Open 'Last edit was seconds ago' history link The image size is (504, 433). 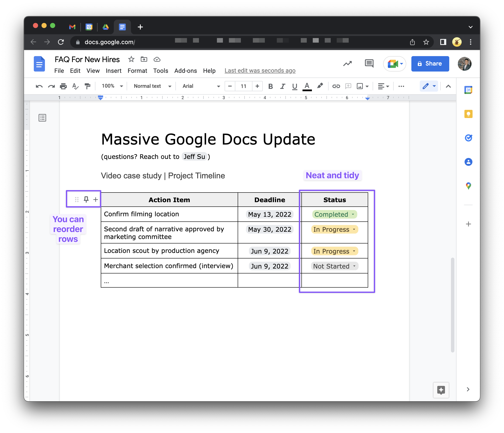coord(260,71)
